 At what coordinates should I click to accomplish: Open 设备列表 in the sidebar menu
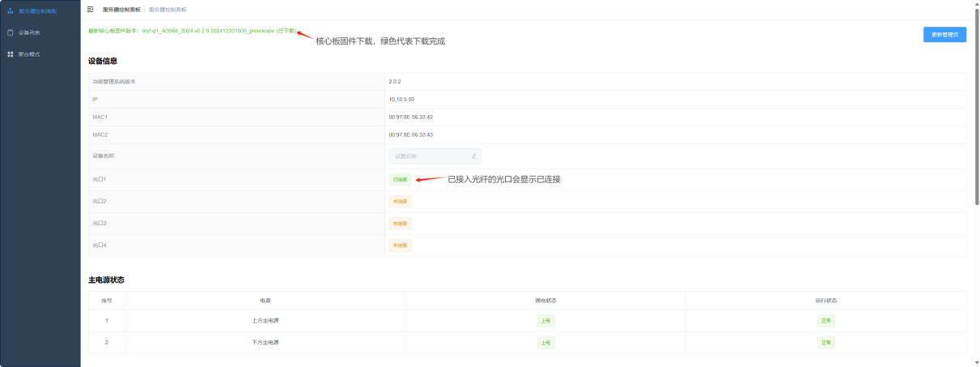click(30, 33)
